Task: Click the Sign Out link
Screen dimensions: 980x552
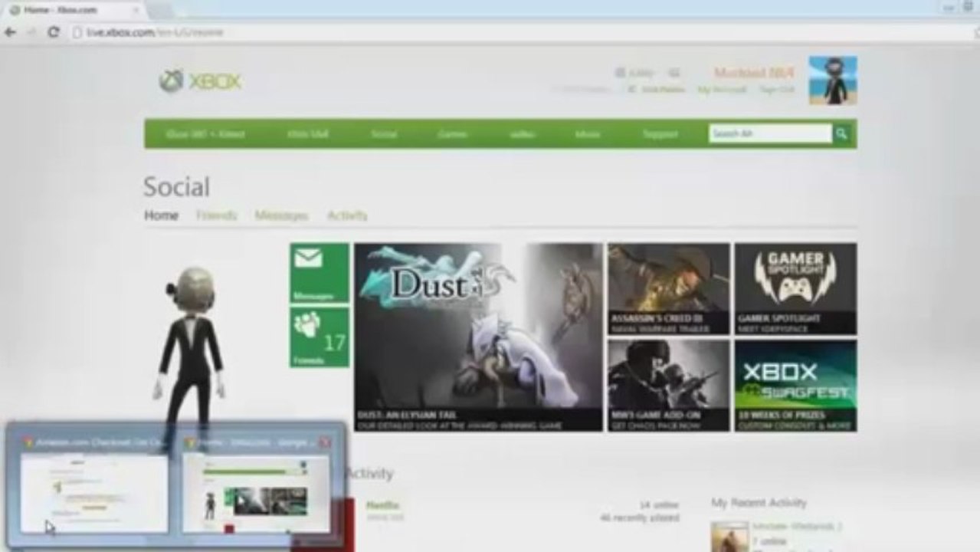Action: tap(776, 90)
